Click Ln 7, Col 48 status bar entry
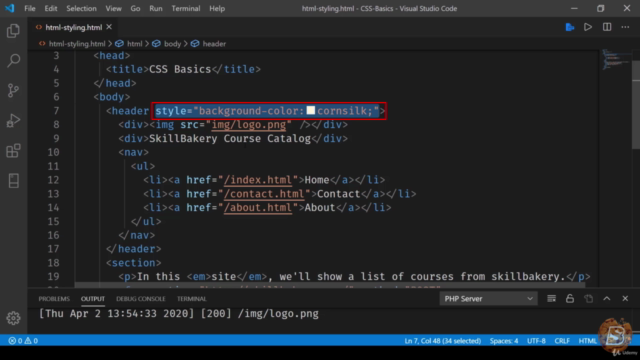 pyautogui.click(x=442, y=341)
